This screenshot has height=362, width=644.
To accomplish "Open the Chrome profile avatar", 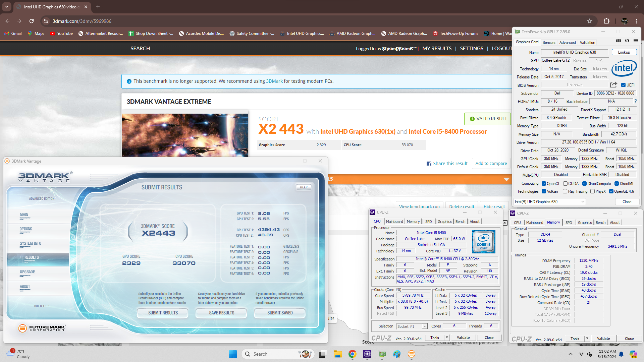I will pos(624,21).
